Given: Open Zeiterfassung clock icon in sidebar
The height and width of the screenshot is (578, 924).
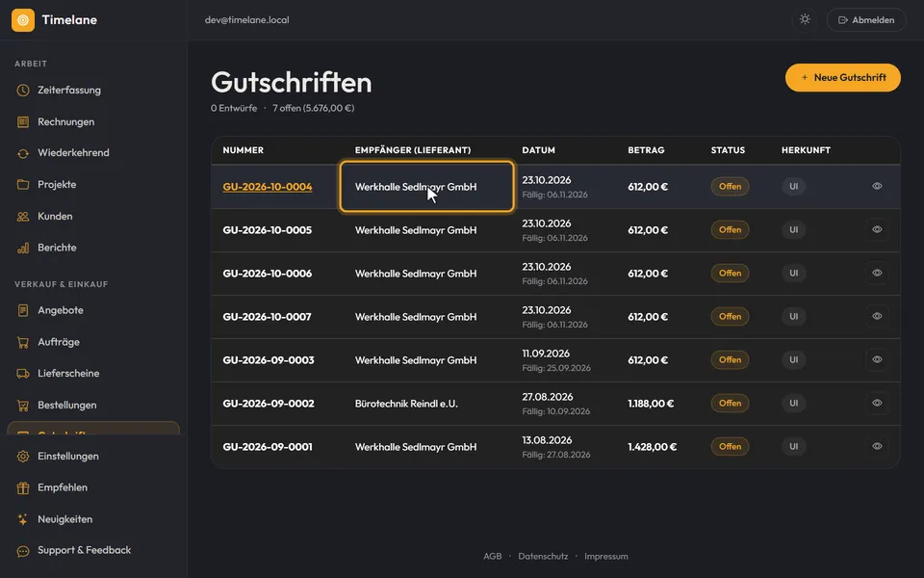Looking at the screenshot, I should point(23,91).
